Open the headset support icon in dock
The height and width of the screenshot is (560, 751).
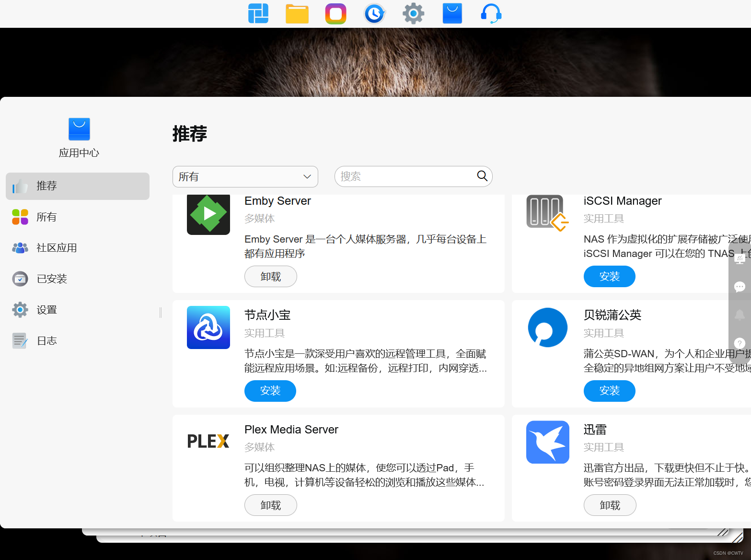point(491,13)
